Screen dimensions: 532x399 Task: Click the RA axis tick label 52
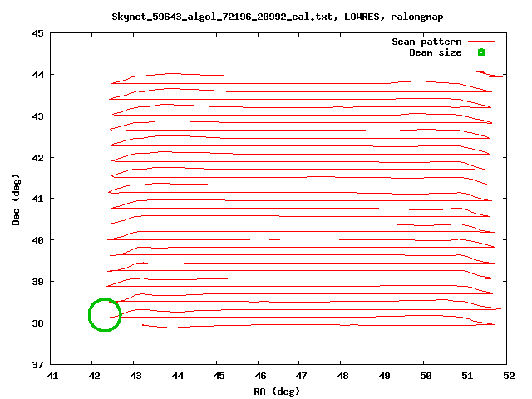pyautogui.click(x=509, y=376)
